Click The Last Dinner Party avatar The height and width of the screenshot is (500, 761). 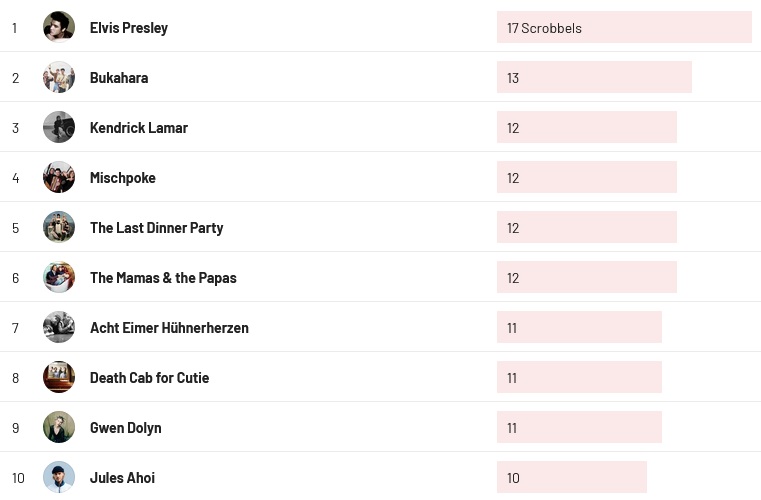[59, 227]
